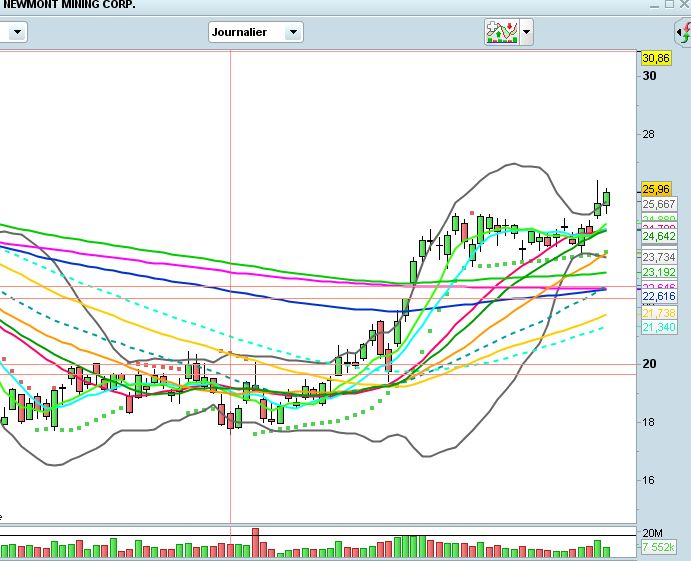Click the price axis value 18
This screenshot has width=691, height=561.
(x=648, y=422)
